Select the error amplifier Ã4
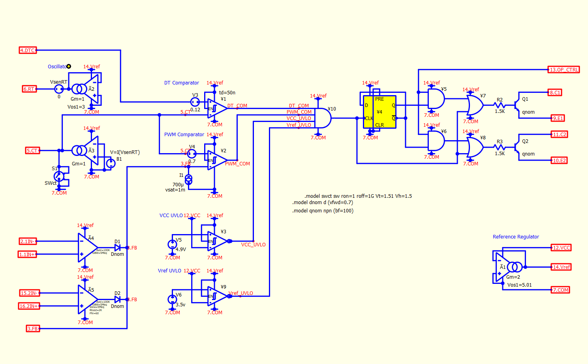 click(x=88, y=248)
